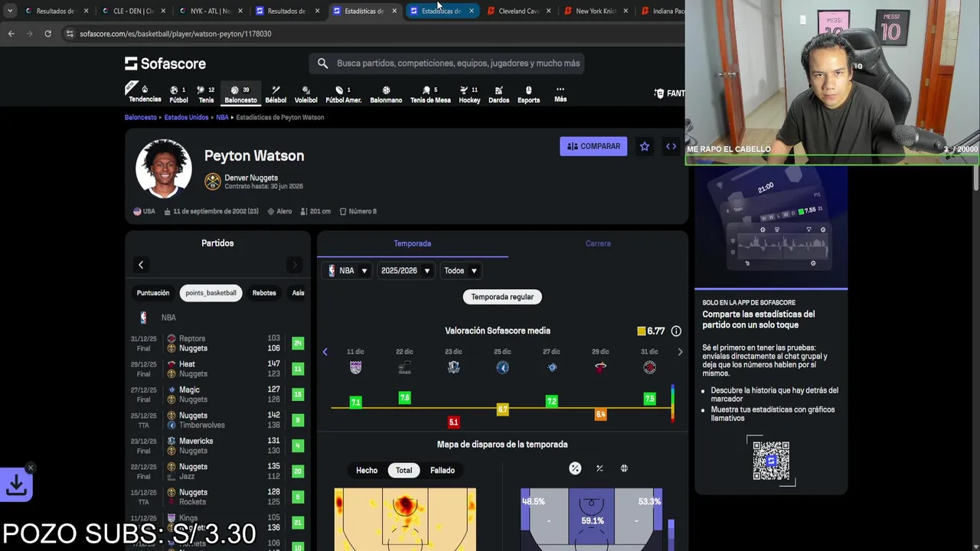
Task: Open the Más sports menu
Action: [560, 93]
